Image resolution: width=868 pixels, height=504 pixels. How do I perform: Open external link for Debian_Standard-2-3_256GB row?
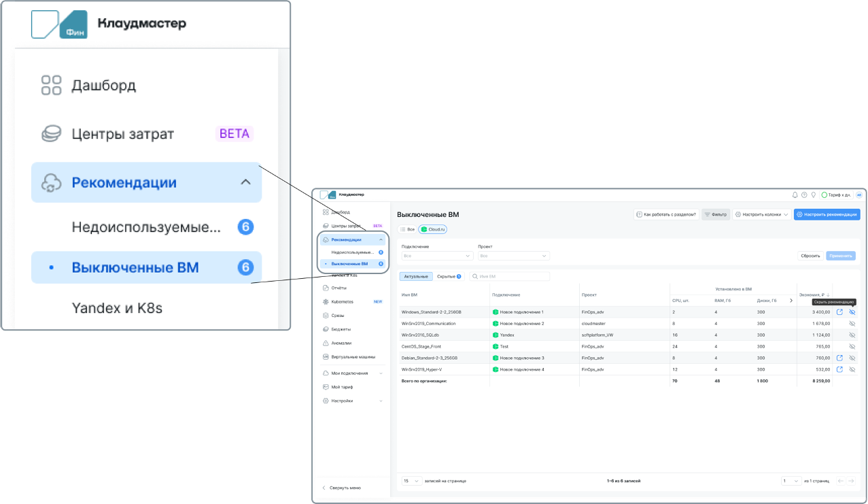tap(839, 358)
